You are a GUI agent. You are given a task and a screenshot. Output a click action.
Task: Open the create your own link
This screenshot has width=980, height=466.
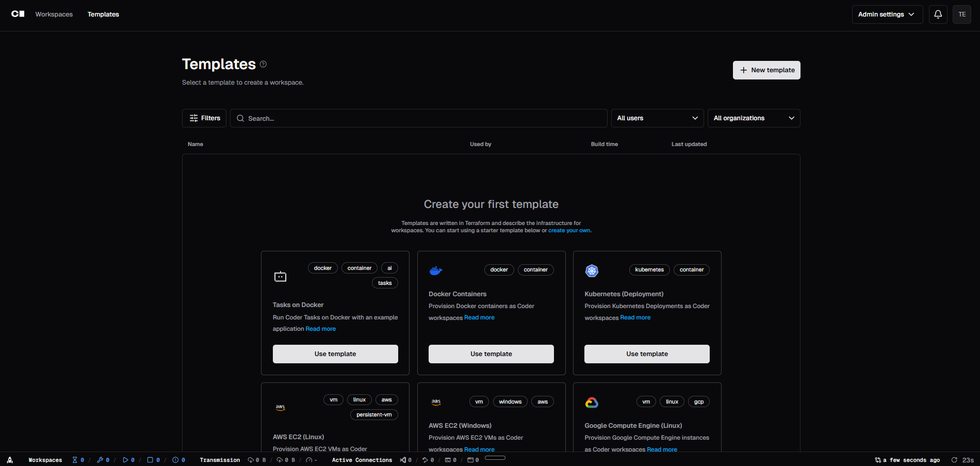pos(569,230)
